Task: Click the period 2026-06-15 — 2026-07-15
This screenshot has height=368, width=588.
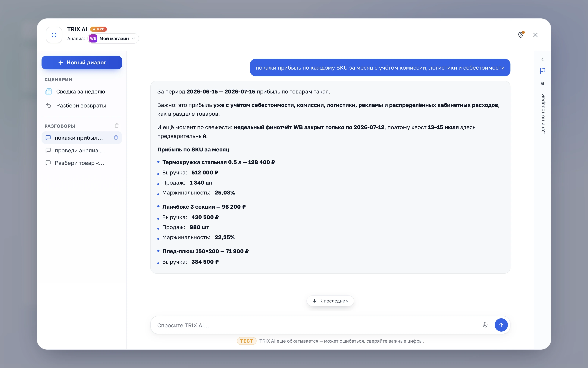Action: pos(221,91)
